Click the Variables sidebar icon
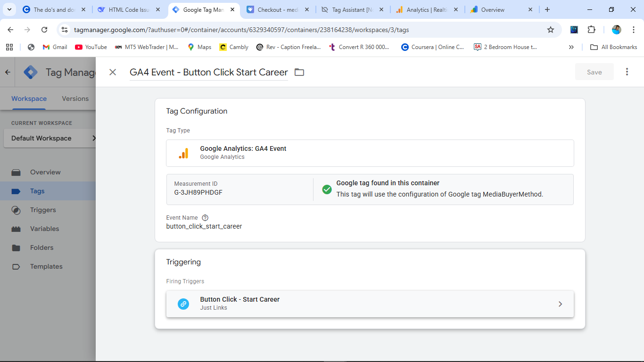This screenshot has height=362, width=644. pyautogui.click(x=16, y=229)
